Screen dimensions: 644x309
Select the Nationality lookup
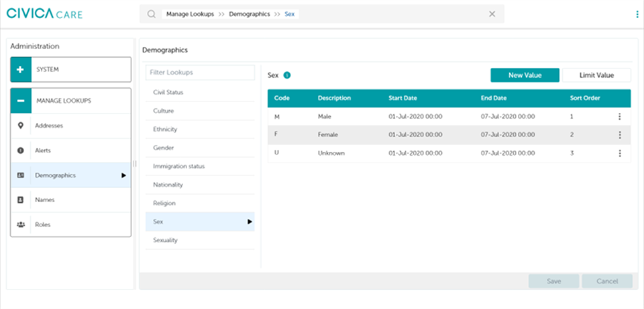(200, 185)
